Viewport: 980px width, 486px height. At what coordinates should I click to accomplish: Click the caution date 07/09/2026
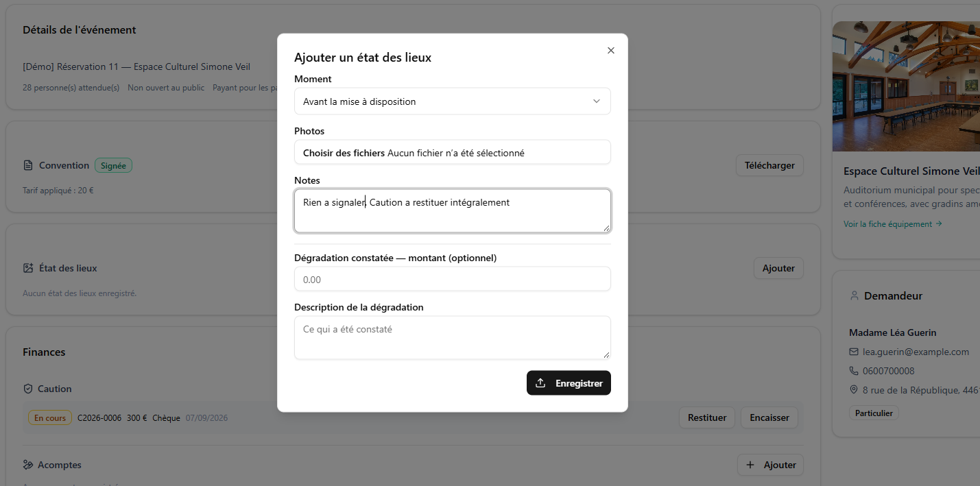[x=206, y=417]
